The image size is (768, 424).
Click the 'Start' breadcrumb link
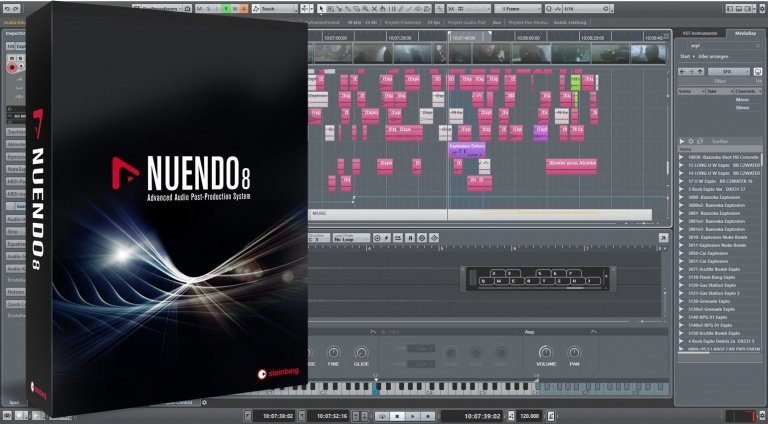(x=685, y=56)
